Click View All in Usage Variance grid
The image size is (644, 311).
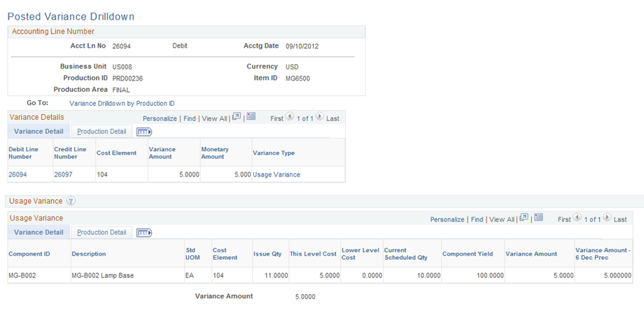(502, 219)
